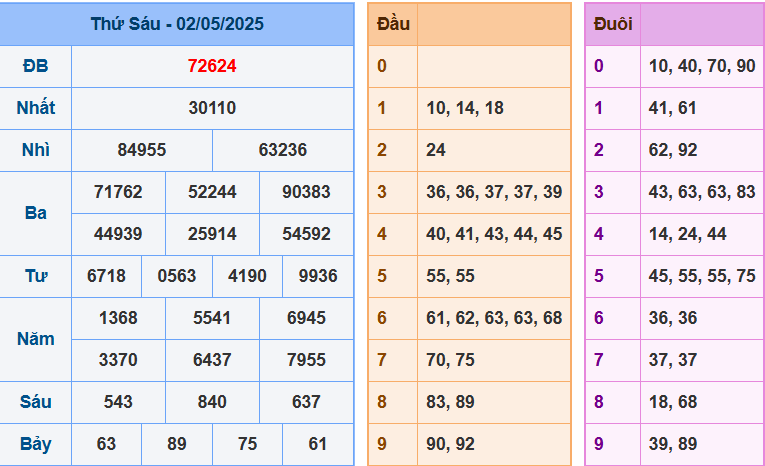Click the Năm prize row label
This screenshot has height=466, width=765.
(x=36, y=339)
